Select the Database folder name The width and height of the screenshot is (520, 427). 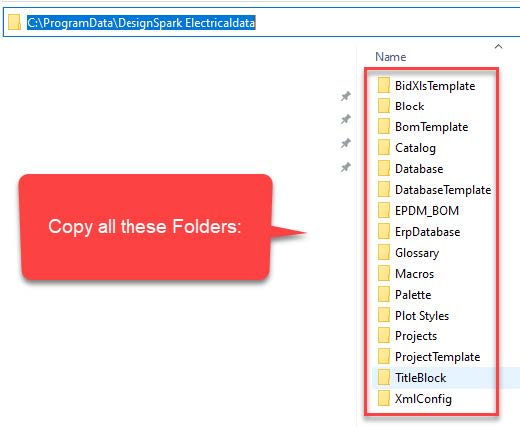(x=419, y=169)
